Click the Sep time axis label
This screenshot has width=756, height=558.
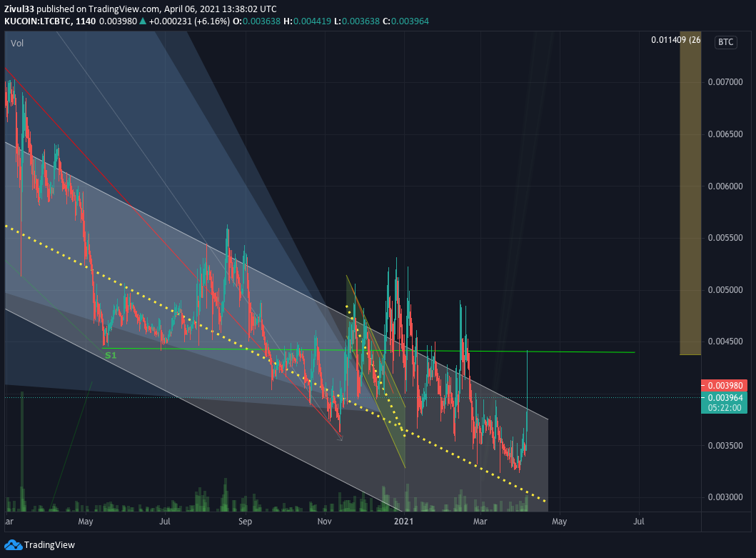click(x=245, y=522)
